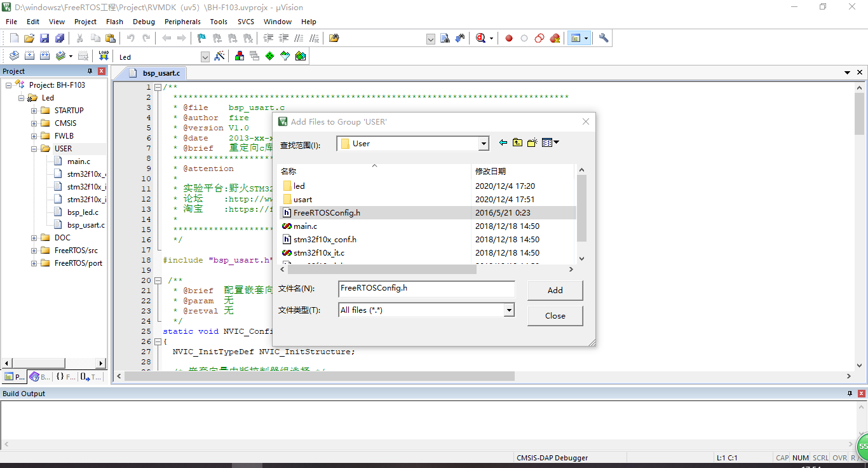Open the All files file type dropdown
The image size is (868, 468).
[508, 310]
